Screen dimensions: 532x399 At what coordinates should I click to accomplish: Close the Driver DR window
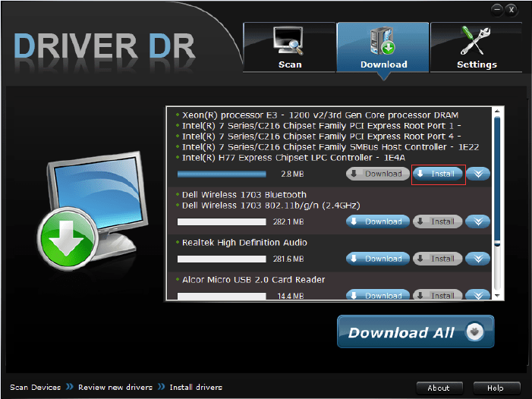point(512,10)
